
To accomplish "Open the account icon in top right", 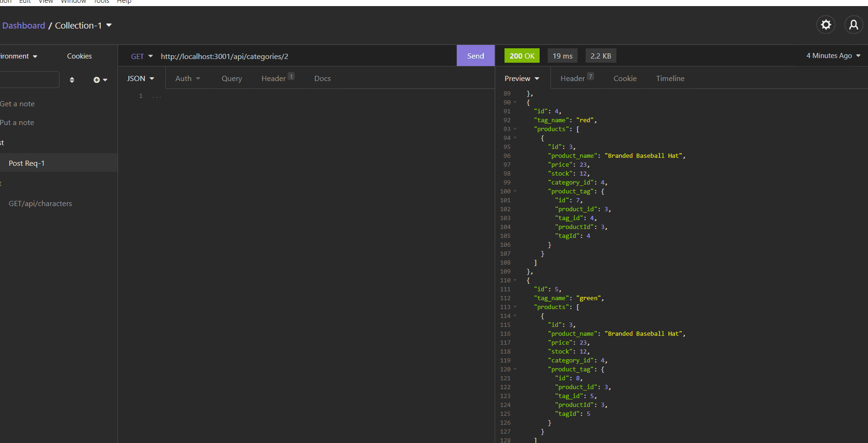I will point(853,24).
